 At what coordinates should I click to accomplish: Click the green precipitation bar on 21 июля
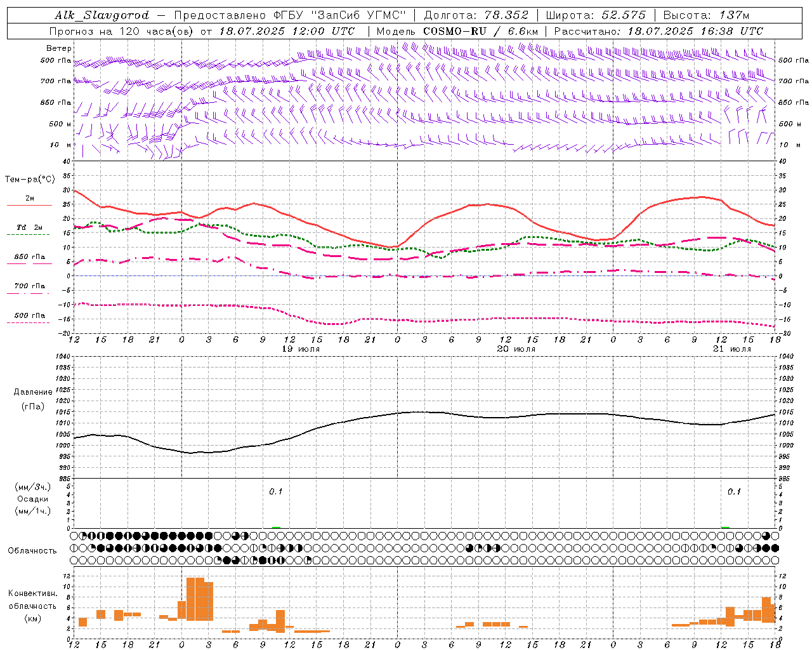point(725,527)
